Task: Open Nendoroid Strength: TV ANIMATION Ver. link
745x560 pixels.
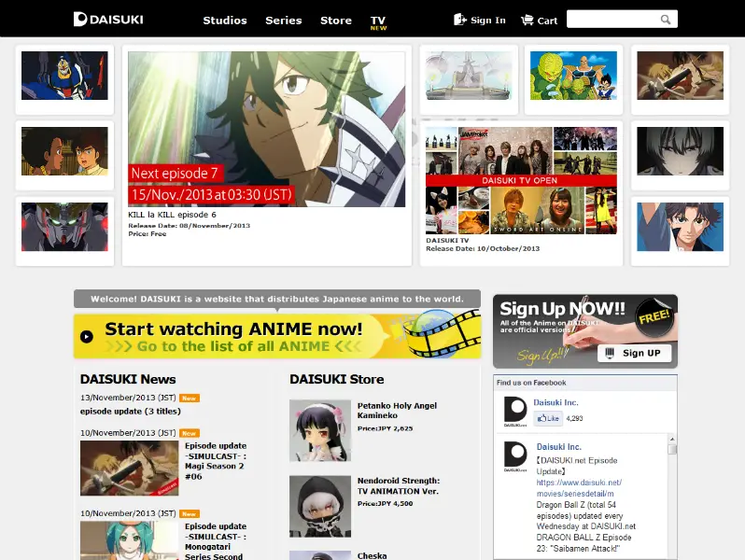Action: 399,486
